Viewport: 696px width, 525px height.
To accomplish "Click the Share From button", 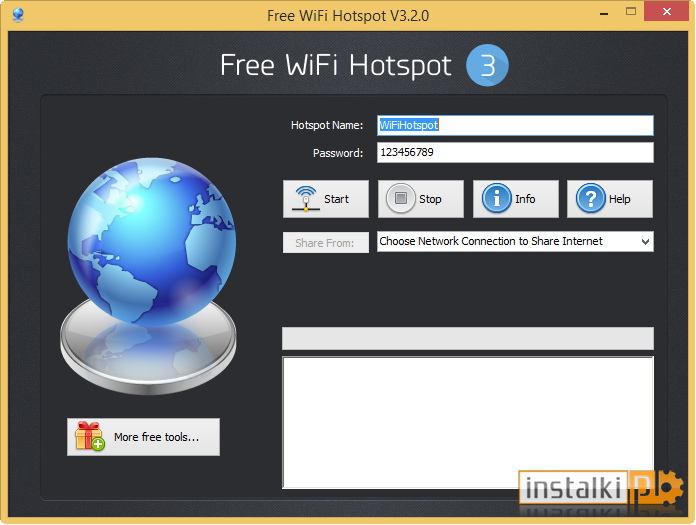I will click(326, 243).
